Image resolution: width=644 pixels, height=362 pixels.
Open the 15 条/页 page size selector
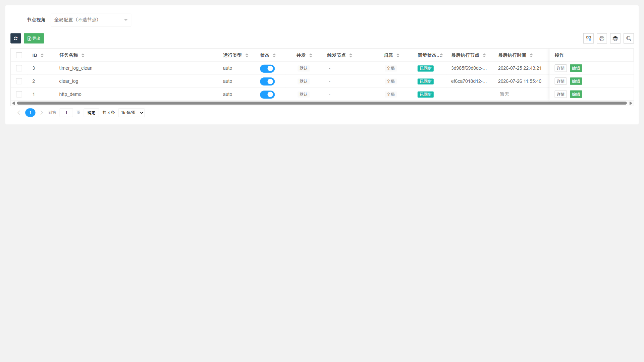pos(132,113)
